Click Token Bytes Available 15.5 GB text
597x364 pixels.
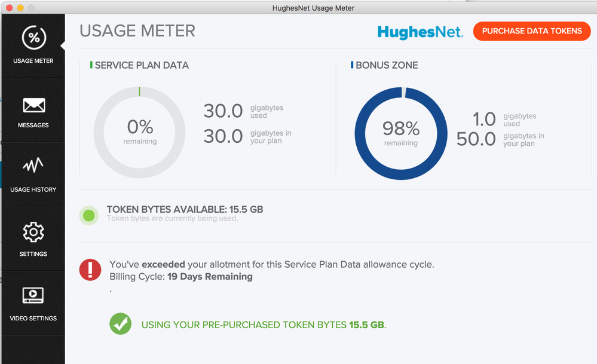click(185, 209)
